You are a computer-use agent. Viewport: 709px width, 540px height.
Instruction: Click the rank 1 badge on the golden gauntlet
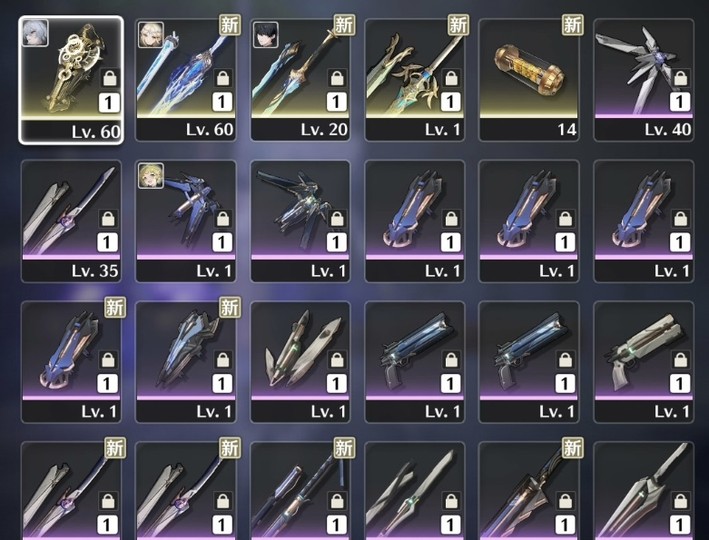[x=109, y=103]
